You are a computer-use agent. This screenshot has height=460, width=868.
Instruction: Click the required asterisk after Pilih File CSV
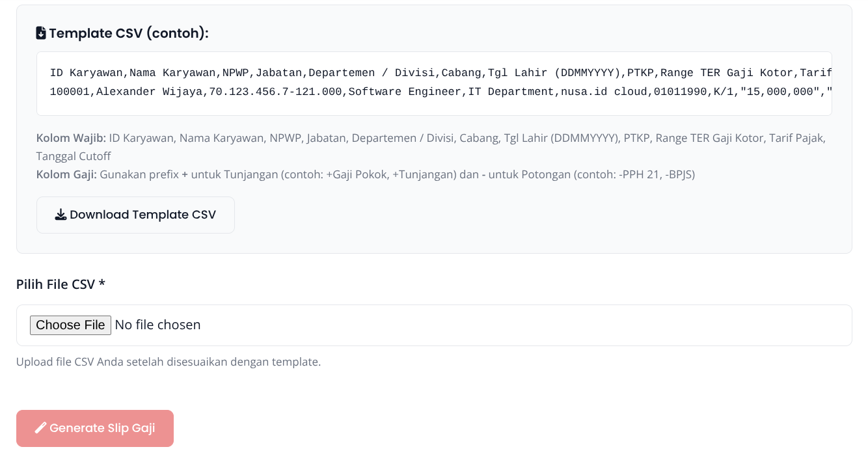[x=102, y=284]
